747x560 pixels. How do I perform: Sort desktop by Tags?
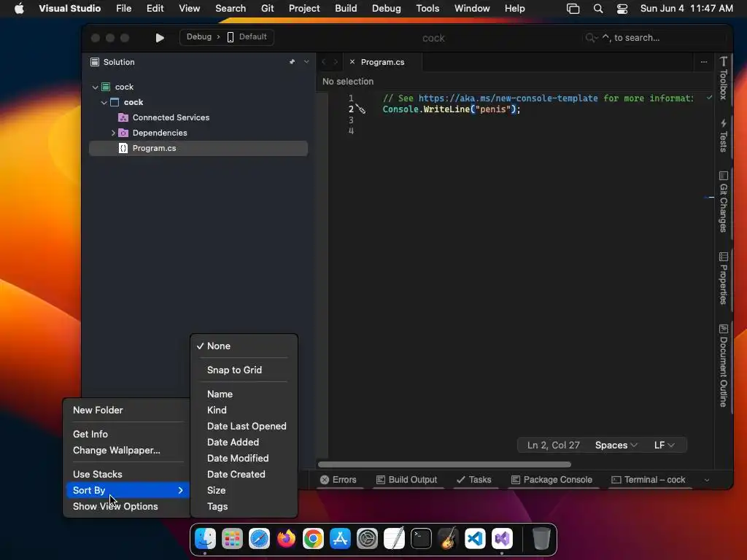(x=244, y=507)
